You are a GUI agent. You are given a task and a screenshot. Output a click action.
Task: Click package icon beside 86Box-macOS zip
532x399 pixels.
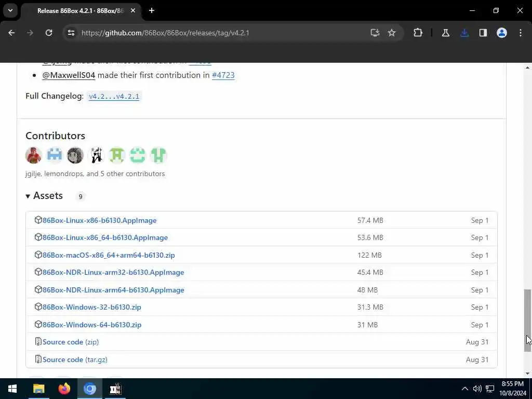point(38,255)
